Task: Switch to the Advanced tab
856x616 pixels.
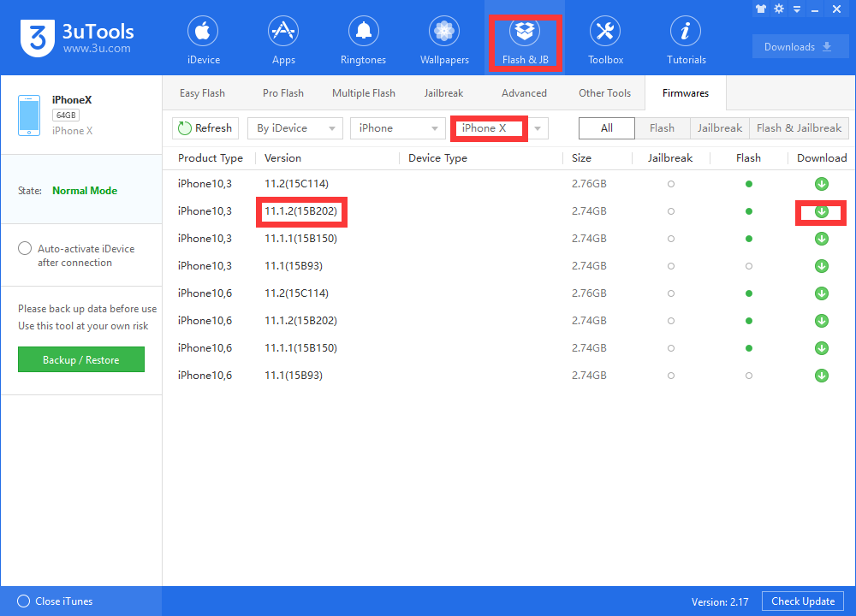Action: [524, 93]
